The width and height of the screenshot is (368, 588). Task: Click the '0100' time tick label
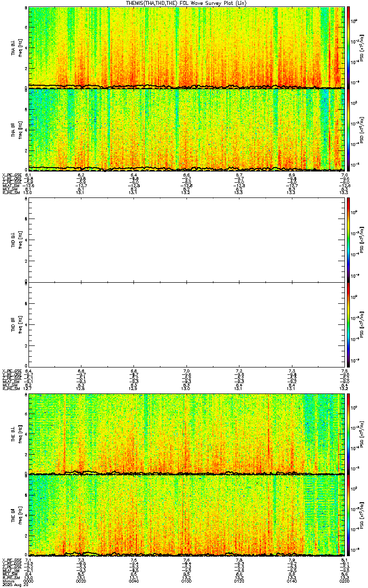(x=186, y=581)
